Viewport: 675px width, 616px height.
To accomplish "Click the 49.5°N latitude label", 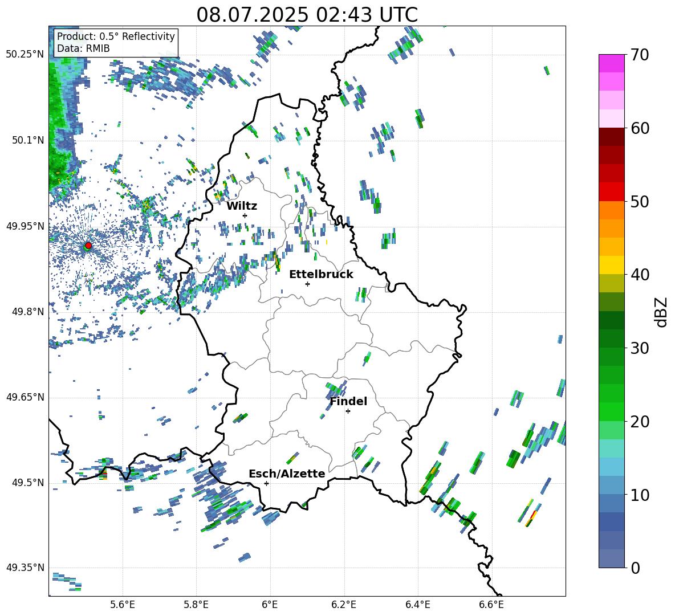I will click(x=28, y=483).
